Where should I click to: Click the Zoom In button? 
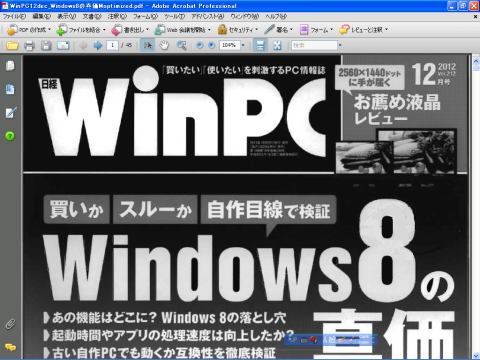click(212, 45)
